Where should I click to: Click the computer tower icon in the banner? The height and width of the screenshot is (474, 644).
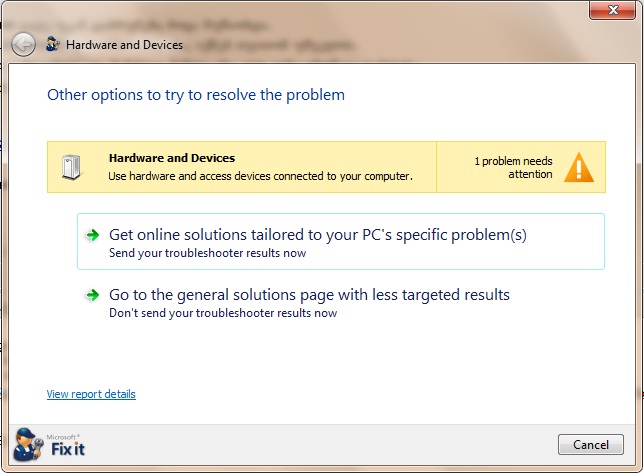(x=71, y=166)
